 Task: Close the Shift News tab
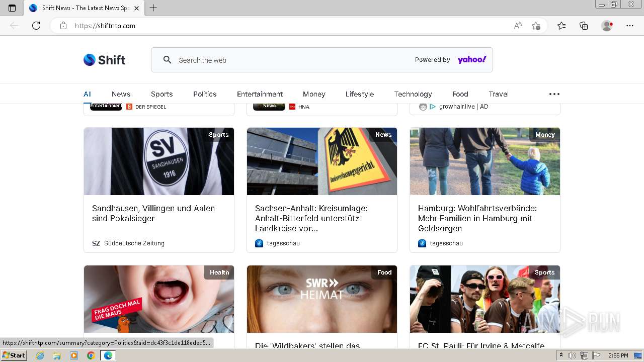coord(137,8)
